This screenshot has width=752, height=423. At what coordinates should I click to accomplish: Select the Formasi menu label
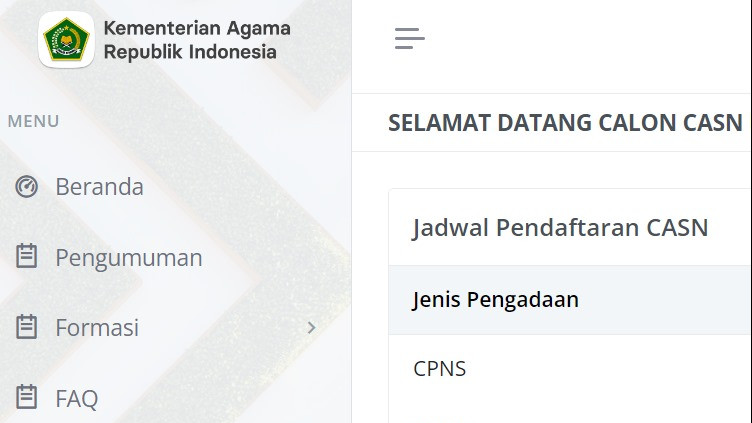tap(97, 327)
